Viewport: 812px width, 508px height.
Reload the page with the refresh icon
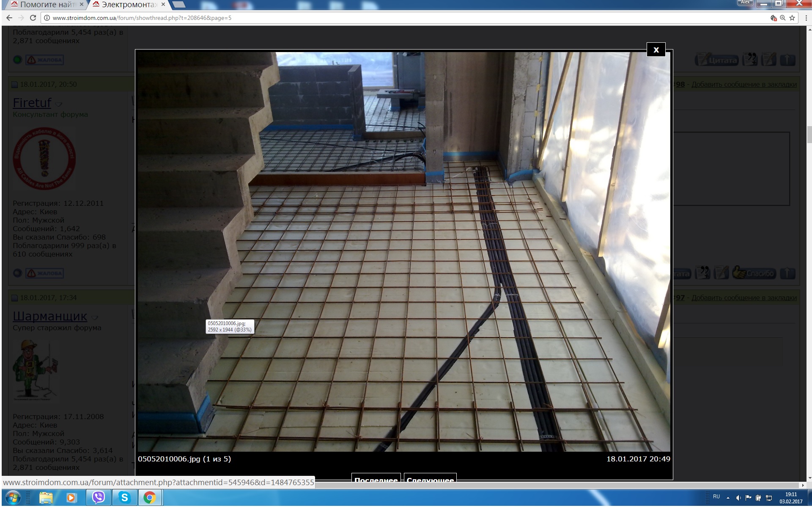click(33, 18)
